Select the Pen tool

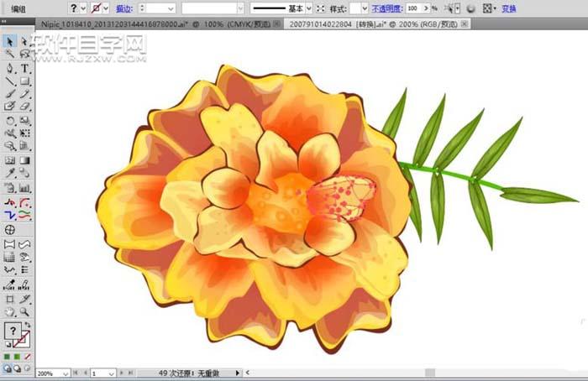10,68
